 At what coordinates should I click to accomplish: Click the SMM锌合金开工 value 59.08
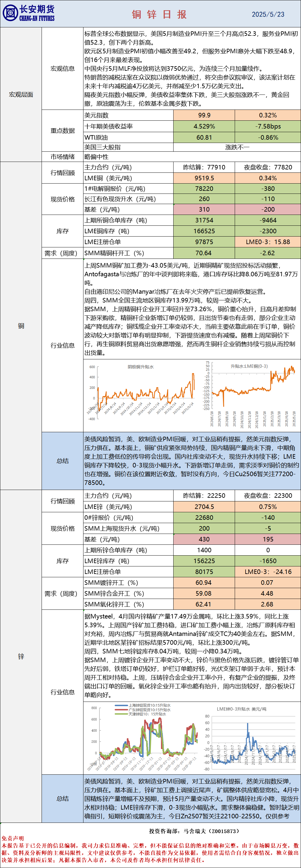(204, 594)
